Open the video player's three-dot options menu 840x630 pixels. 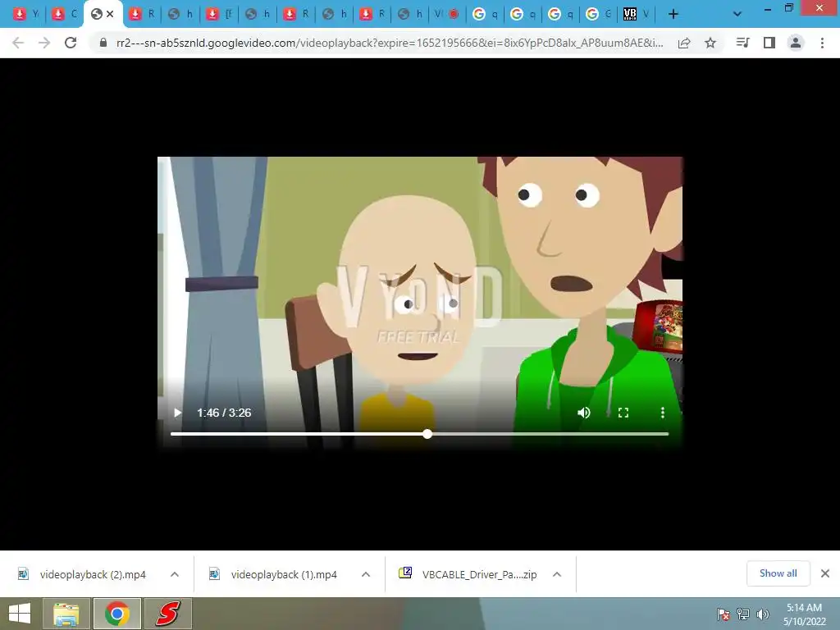[663, 413]
